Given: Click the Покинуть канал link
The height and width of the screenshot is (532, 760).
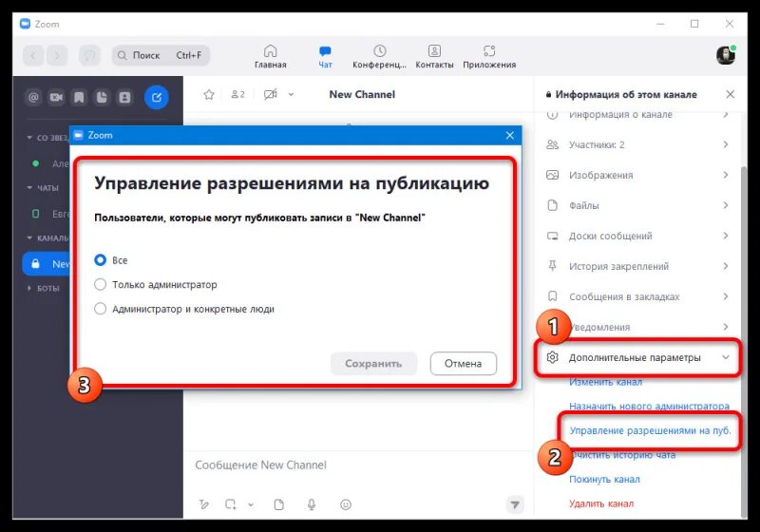Looking at the screenshot, I should [x=604, y=479].
